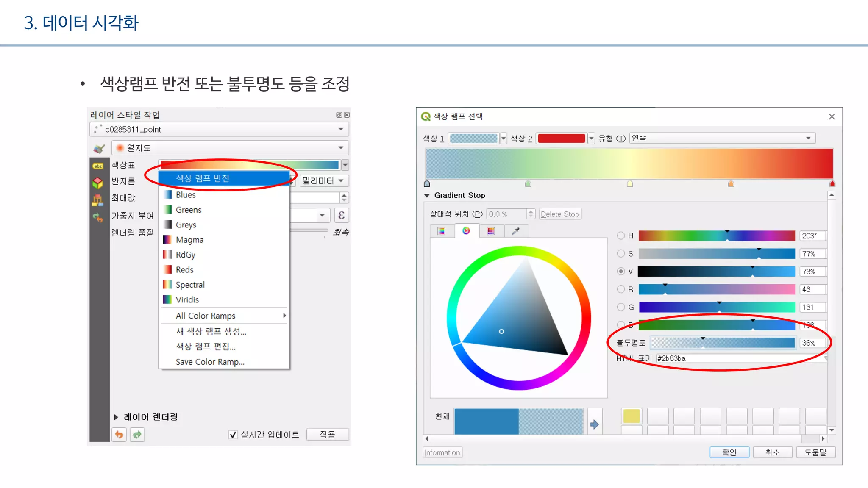
Task: Expand the 레이어 렌더링 section
Action: coord(116,417)
